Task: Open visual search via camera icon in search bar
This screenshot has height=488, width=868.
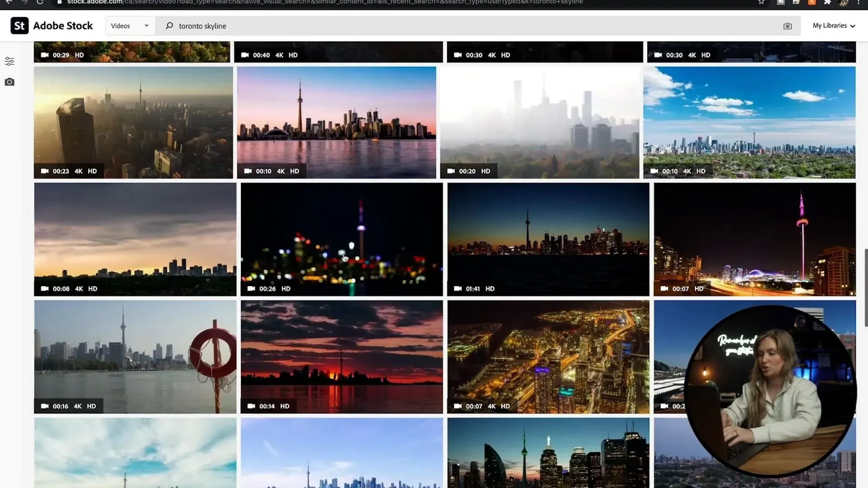Action: point(788,26)
